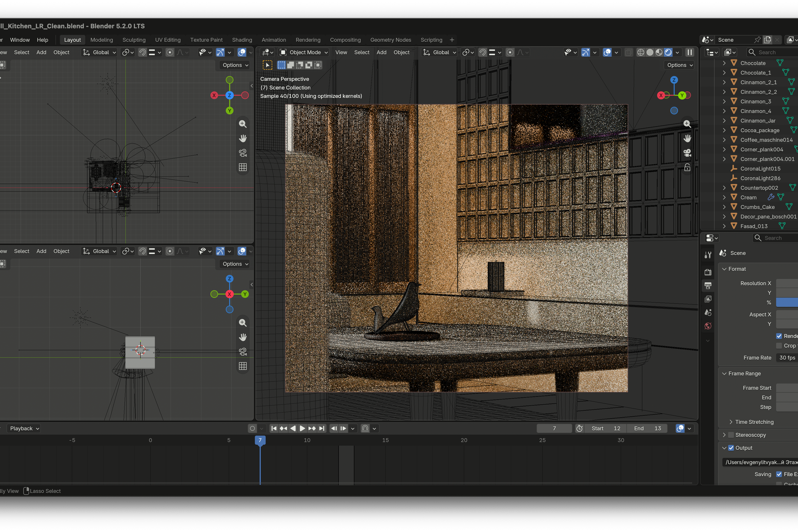Toggle X-ray in camera viewport header
798x532 pixels.
pos(628,52)
